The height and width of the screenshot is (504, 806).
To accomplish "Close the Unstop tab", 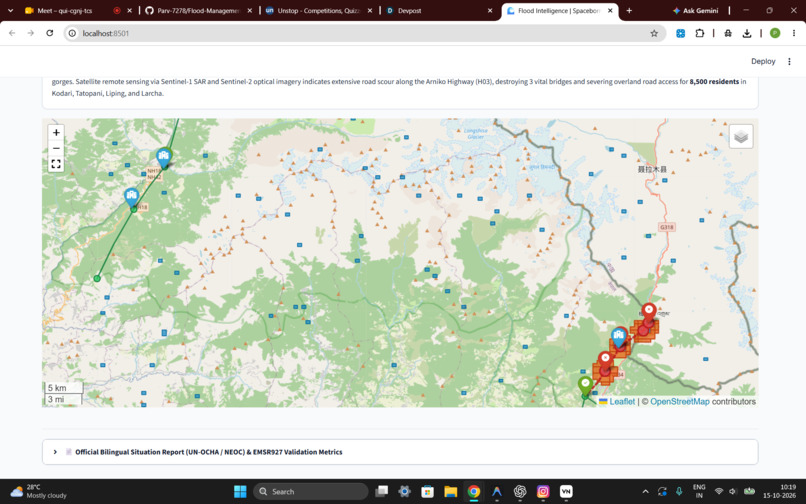I will click(369, 11).
